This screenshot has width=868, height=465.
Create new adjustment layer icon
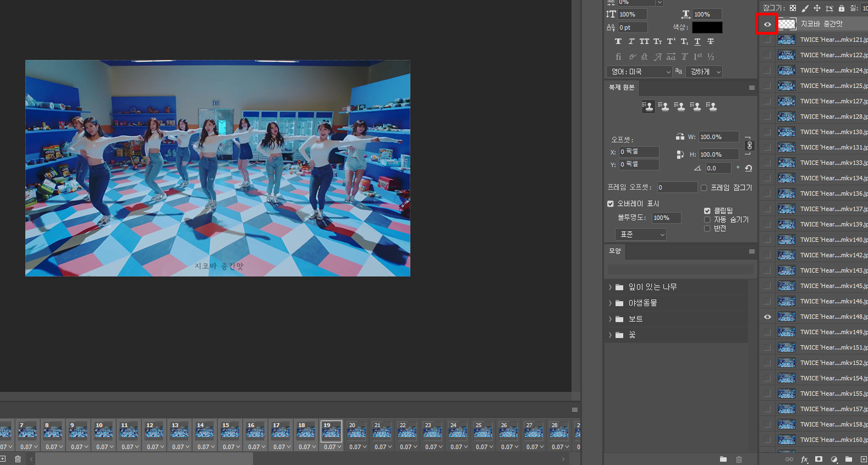point(834,459)
